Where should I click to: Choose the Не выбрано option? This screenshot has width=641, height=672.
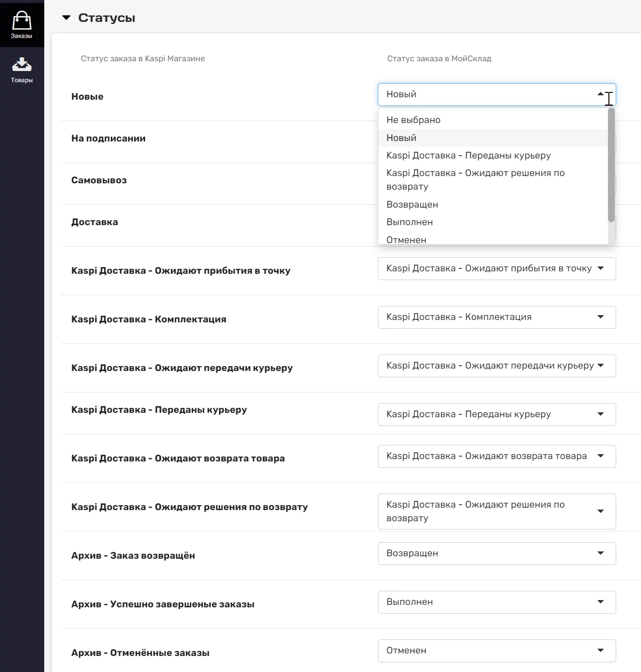click(x=493, y=120)
